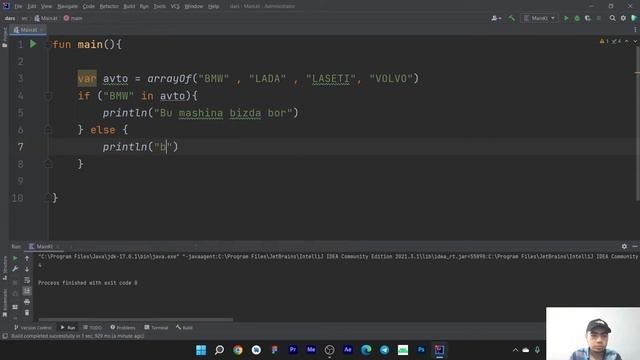
Task: Click the "LASETI" string in the array
Action: [331, 79]
